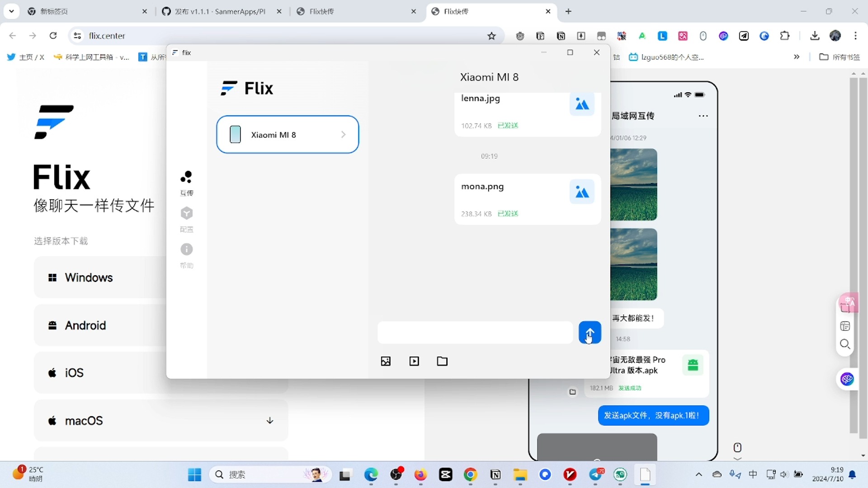The width and height of the screenshot is (868, 488).
Task: Open Flix 帮助 help from sidebar
Action: coord(186,254)
